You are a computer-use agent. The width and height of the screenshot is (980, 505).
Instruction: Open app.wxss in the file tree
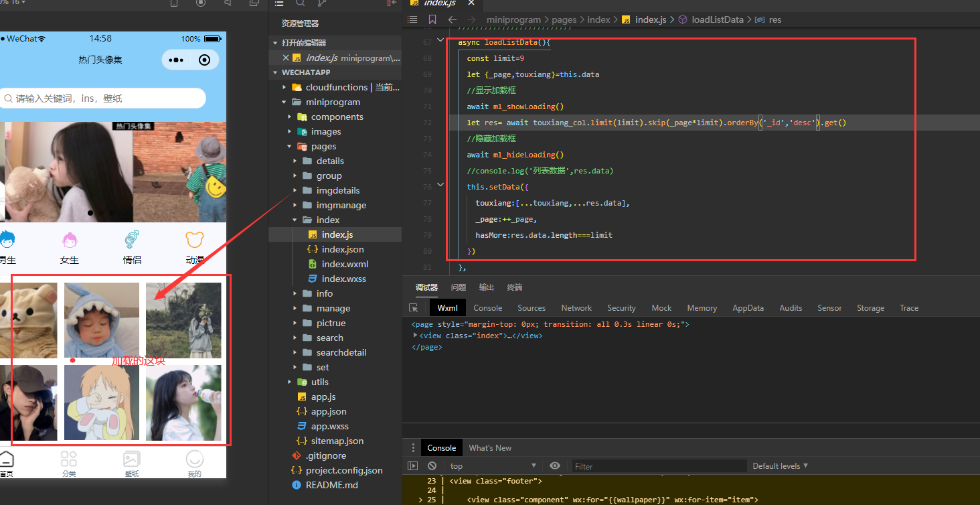tap(329, 427)
